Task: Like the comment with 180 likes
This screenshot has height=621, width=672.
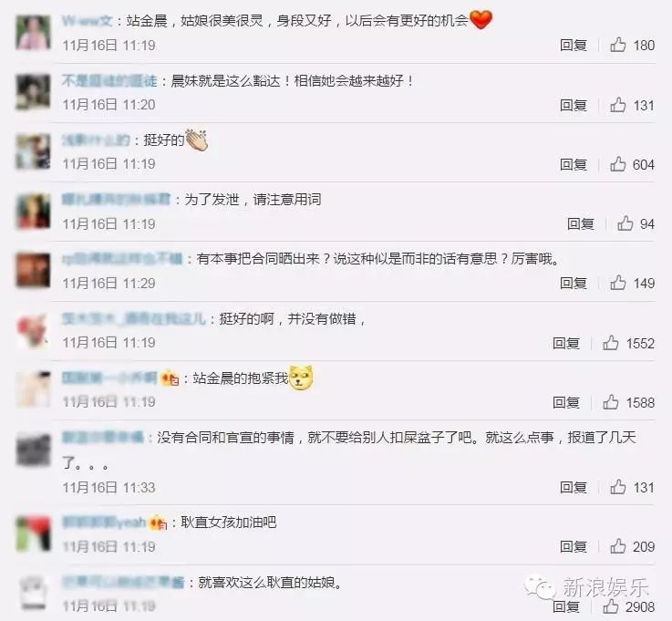Action: (x=617, y=45)
